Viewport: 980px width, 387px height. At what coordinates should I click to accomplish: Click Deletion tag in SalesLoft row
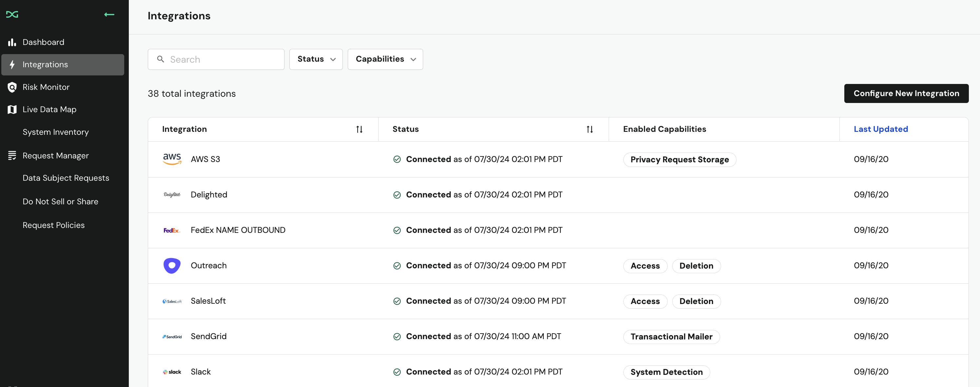[x=696, y=301]
